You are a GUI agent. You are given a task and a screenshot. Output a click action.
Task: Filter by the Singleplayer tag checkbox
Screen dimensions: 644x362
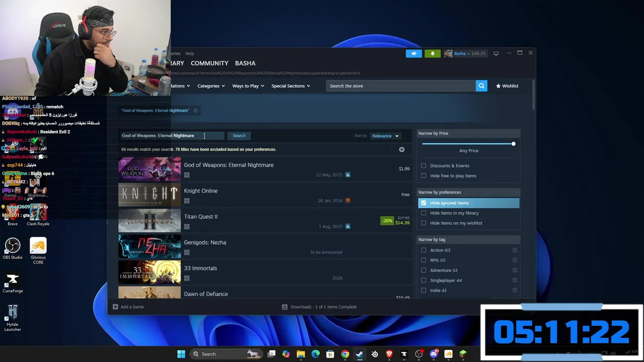tap(424, 280)
